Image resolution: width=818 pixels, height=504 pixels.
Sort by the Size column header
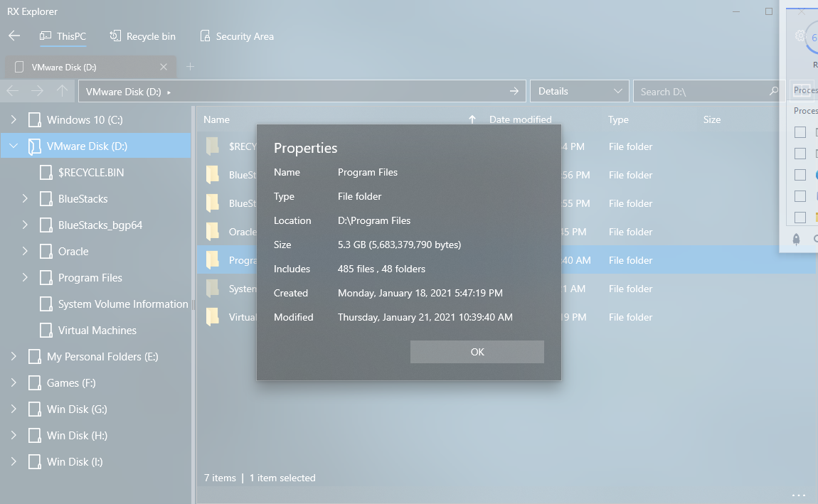[711, 119]
